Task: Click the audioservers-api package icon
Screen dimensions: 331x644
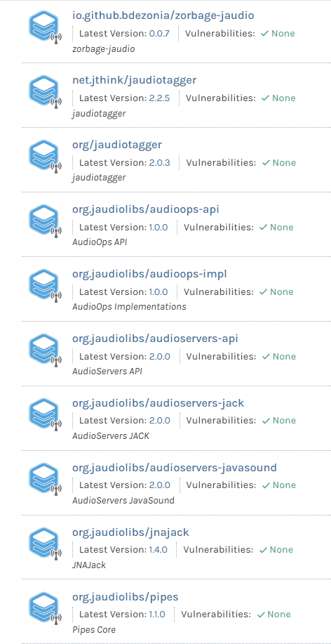Action: click(x=45, y=350)
